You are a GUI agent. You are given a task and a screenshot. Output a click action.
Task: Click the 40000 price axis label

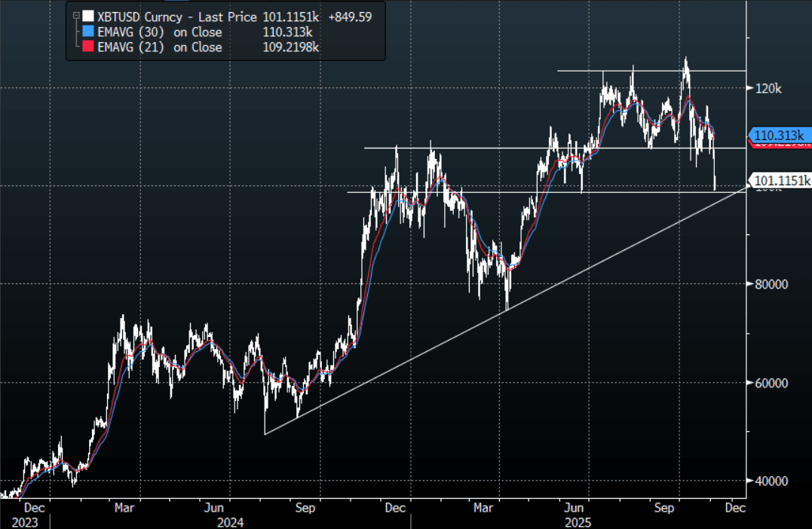tap(772, 481)
